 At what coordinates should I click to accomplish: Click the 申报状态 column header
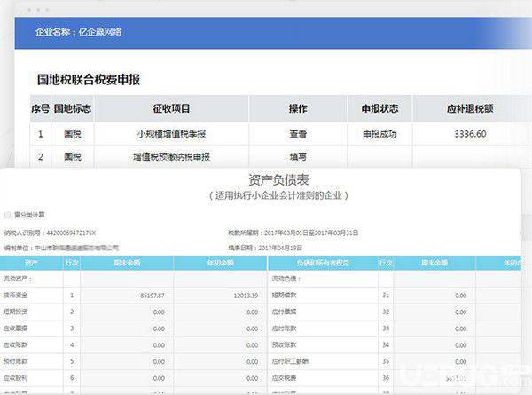379,108
